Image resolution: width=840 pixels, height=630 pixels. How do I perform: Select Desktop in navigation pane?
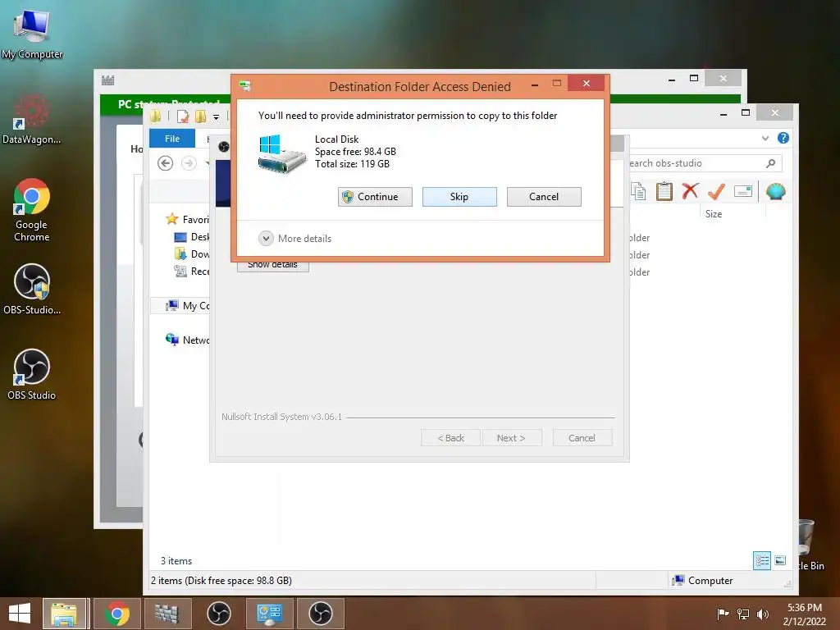click(192, 237)
